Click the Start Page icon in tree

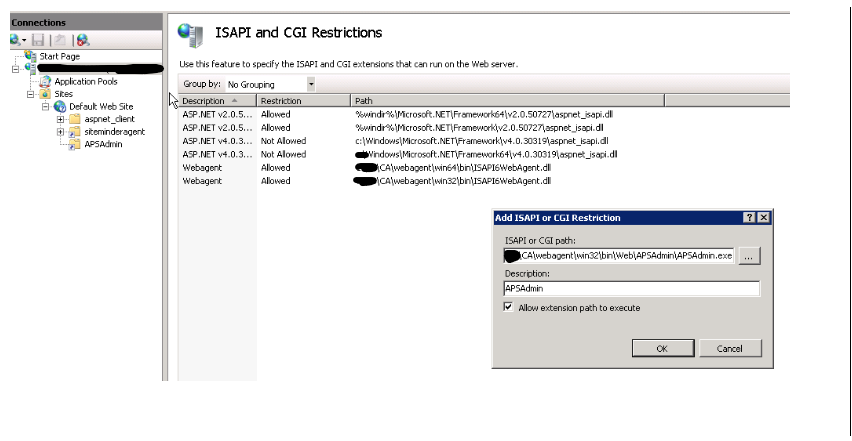click(x=30, y=55)
